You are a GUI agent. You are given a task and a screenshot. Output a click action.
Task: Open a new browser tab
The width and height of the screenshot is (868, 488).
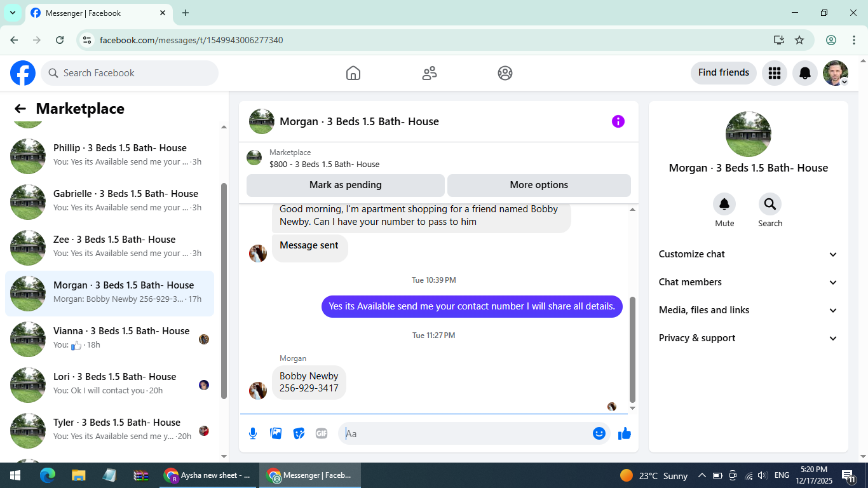[x=186, y=13]
